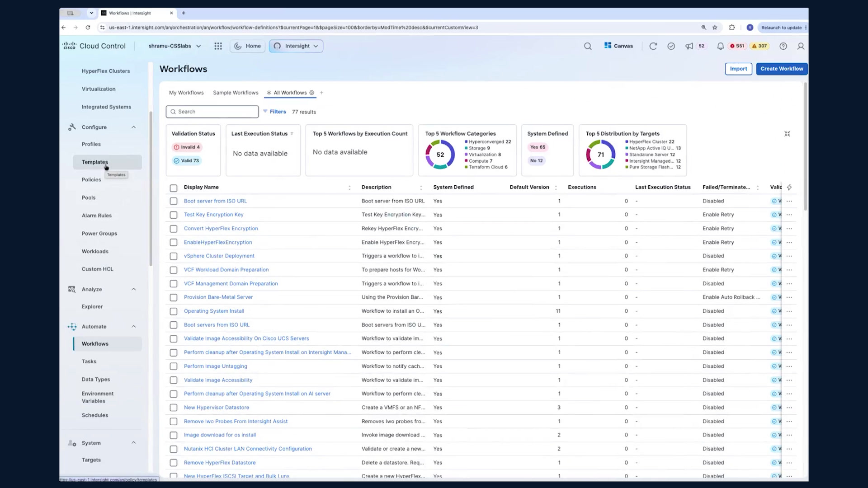
Task: Click the Storage legend color swatch
Action: (466, 148)
